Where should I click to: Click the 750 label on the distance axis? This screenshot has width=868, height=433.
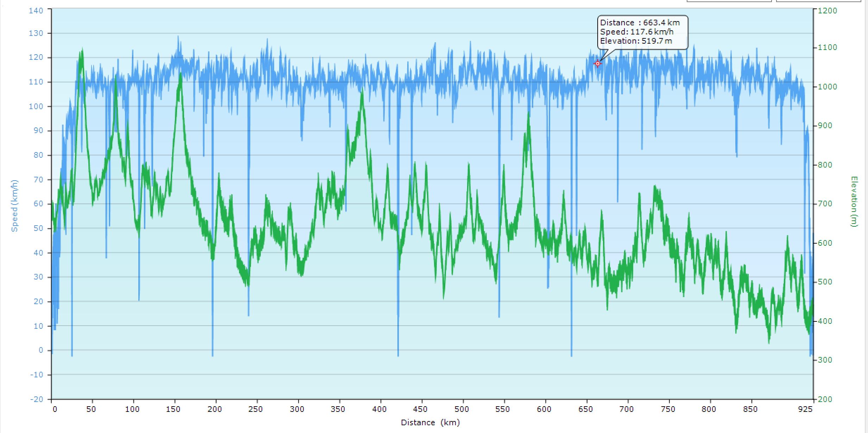coord(668,409)
